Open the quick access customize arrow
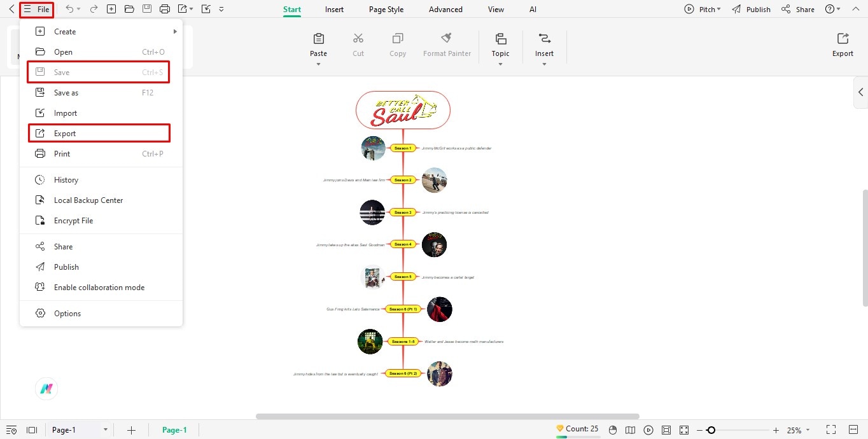 pos(221,10)
